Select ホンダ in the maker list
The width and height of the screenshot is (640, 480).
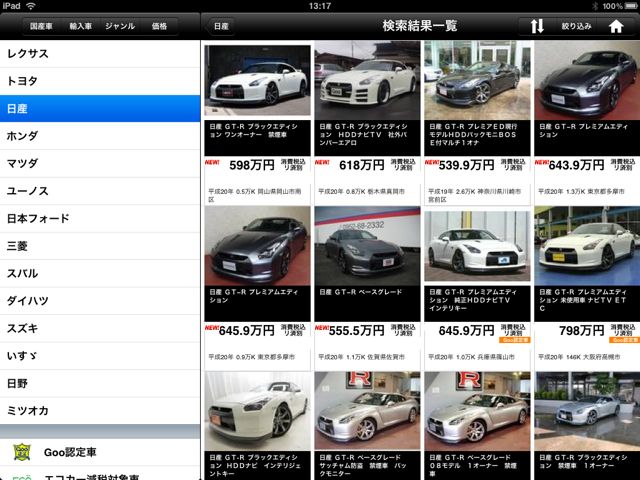coord(100,136)
